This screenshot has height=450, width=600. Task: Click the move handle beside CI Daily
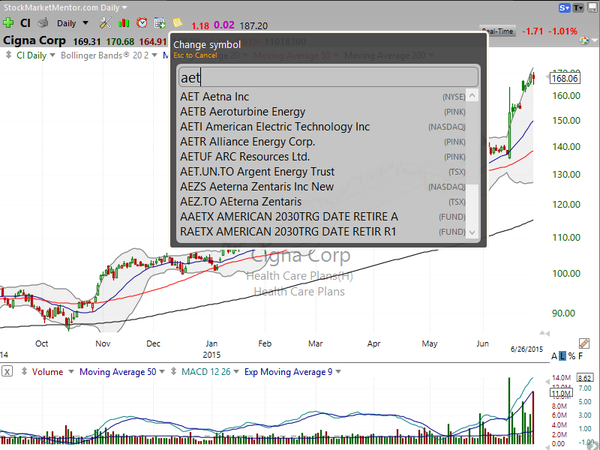[8, 55]
